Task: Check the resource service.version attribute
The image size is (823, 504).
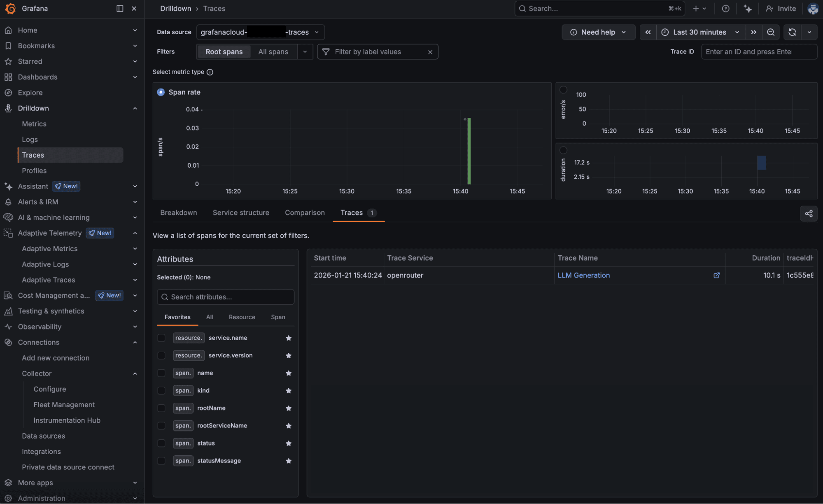Action: click(x=161, y=355)
